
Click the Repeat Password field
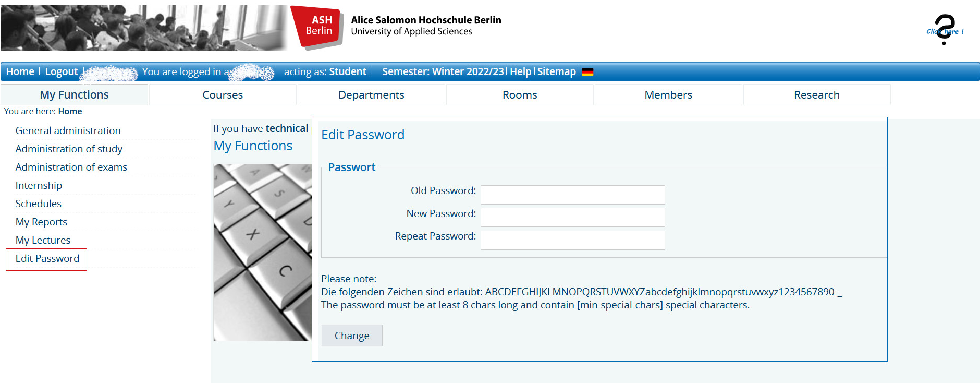coord(572,240)
